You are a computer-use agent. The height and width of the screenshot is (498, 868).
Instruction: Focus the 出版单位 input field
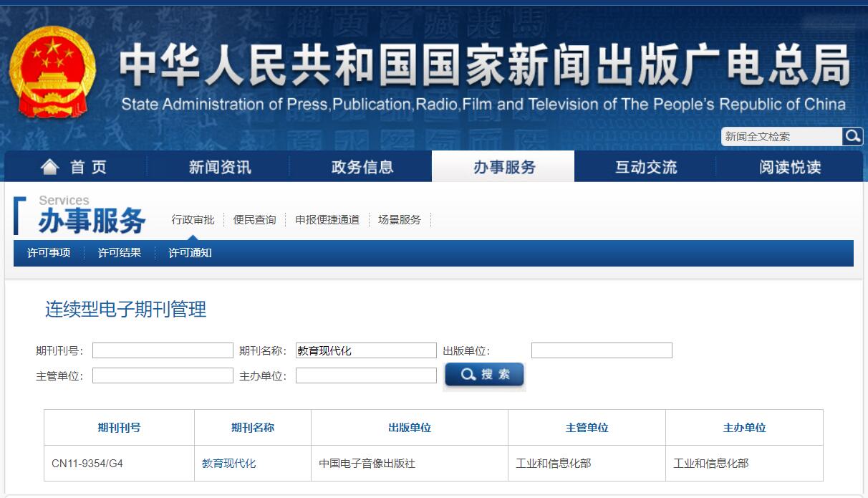point(602,350)
